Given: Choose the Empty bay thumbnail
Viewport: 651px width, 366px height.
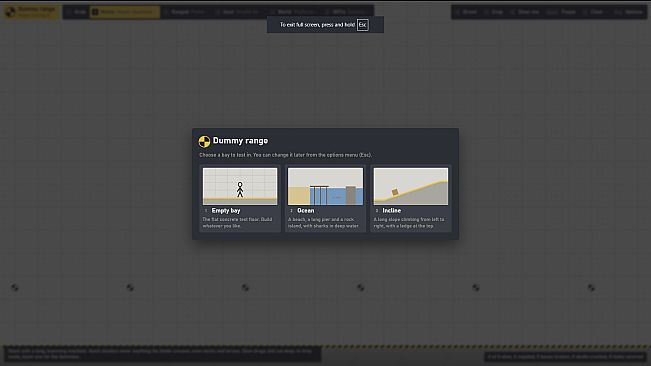Looking at the screenshot, I should 240,186.
